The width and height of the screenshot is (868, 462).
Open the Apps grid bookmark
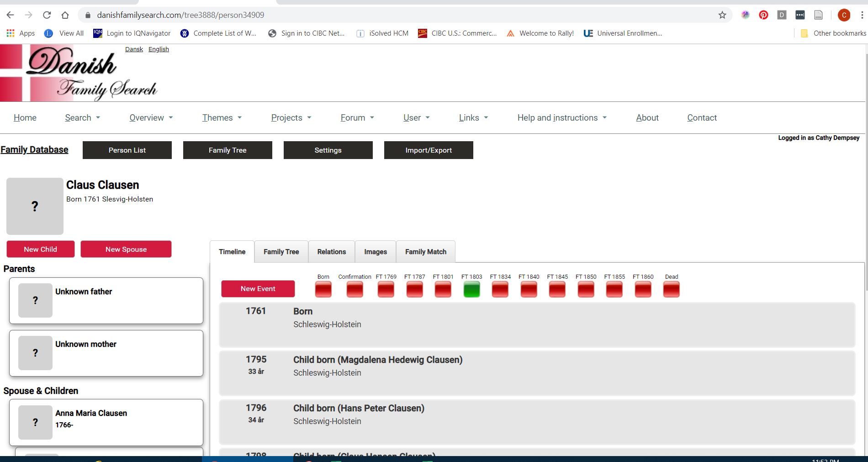click(21, 33)
